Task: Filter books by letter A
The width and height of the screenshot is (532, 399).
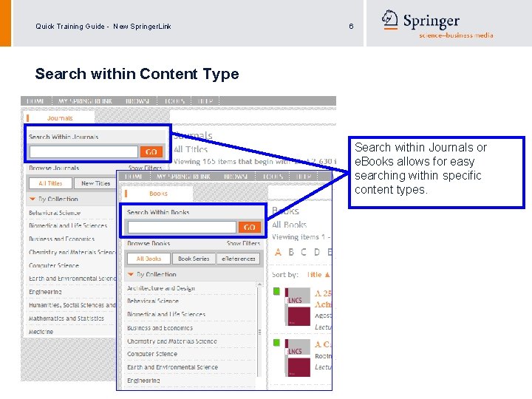Action: click(x=279, y=252)
